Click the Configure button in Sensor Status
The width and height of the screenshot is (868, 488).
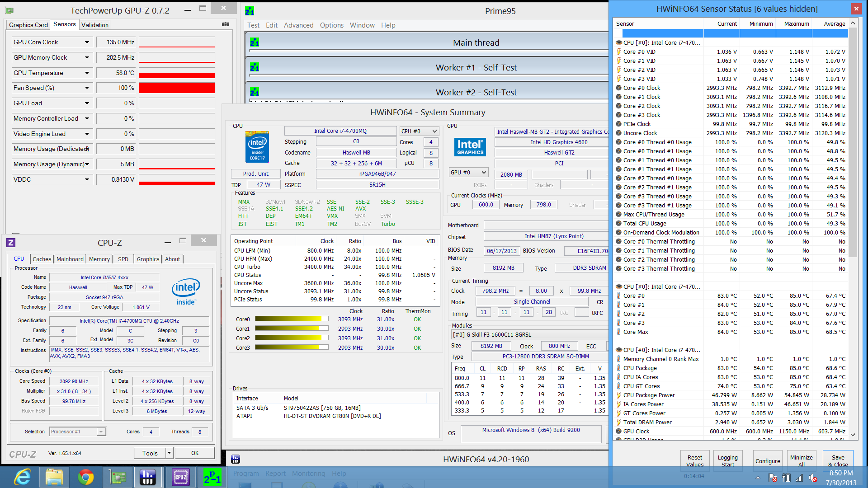coord(768,460)
